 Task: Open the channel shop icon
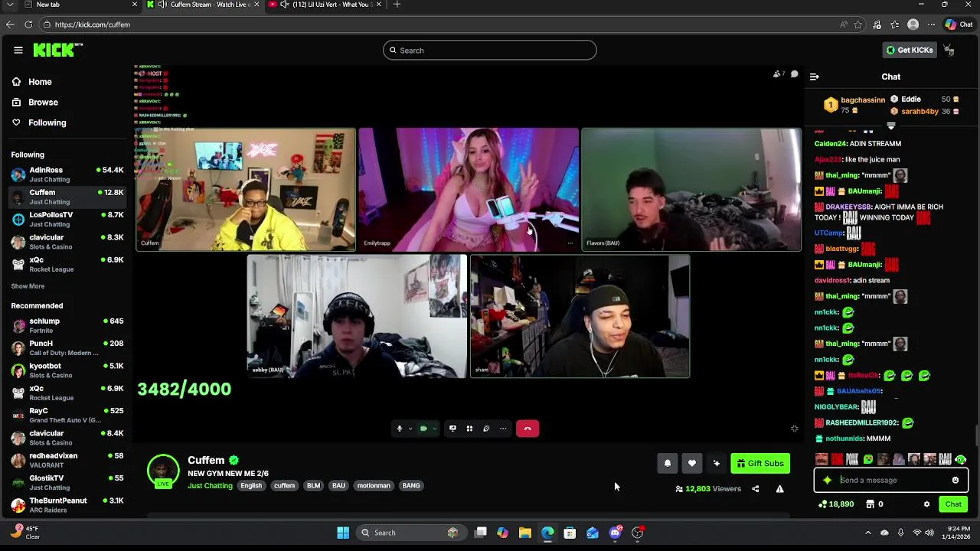870,504
